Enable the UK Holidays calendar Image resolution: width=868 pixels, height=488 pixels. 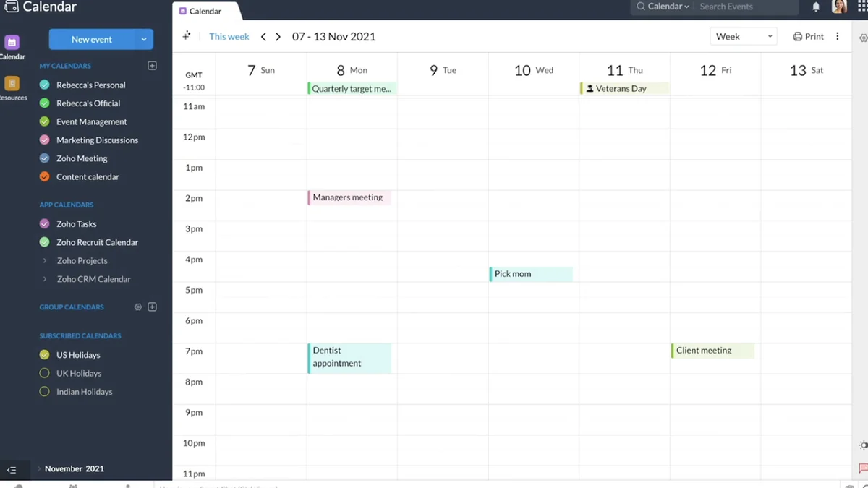pos(44,374)
